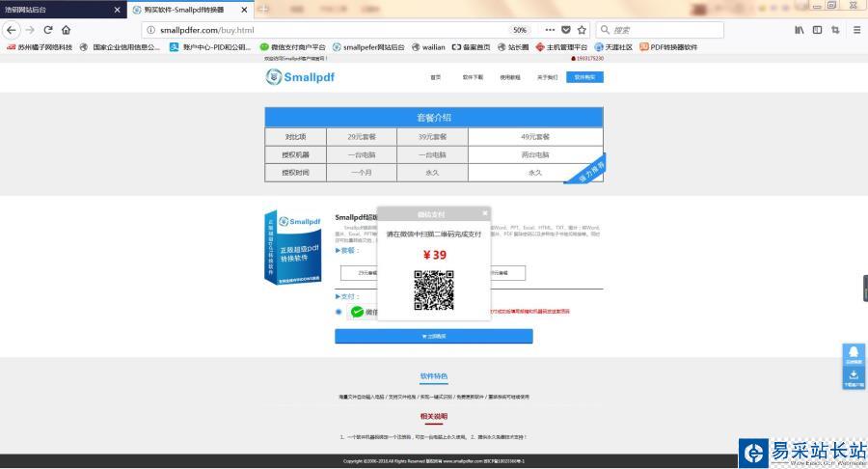Click the WeChat payment QR code

[434, 290]
